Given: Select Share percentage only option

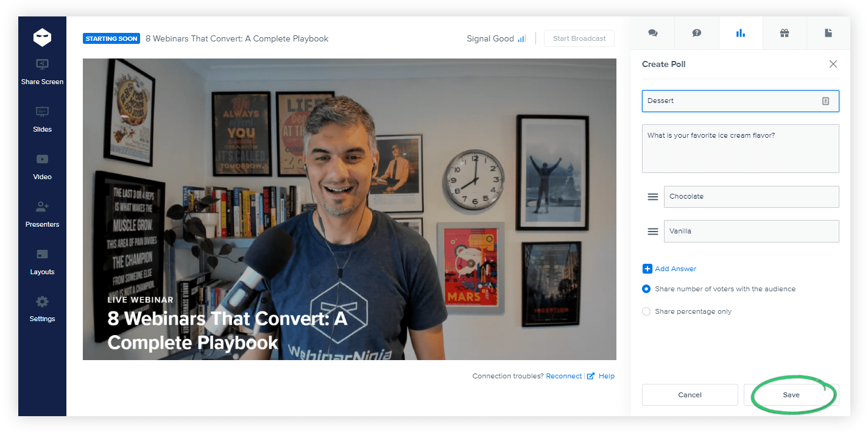Looking at the screenshot, I should (646, 311).
